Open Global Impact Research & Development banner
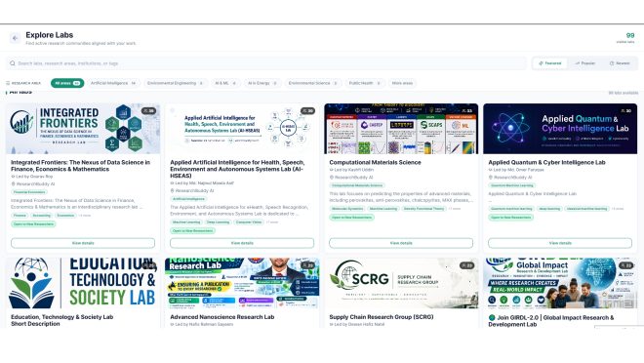The height and width of the screenshot is (363, 644). pos(560,283)
